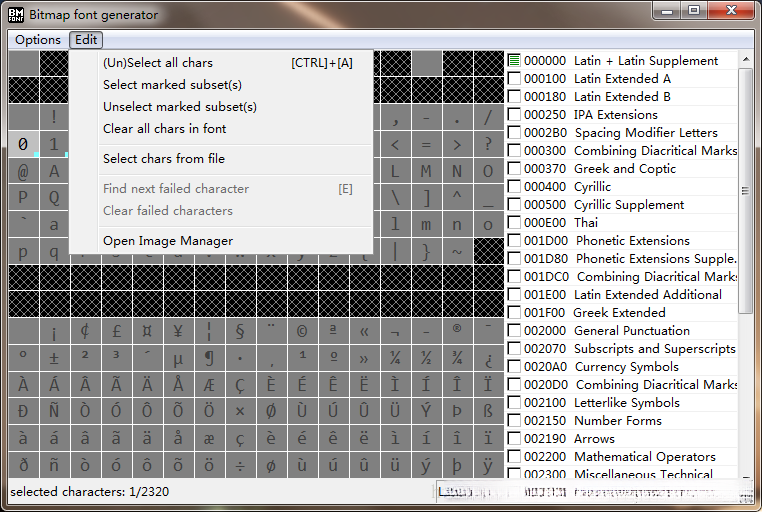The width and height of the screenshot is (762, 512).
Task: Select the pilcrow ¶ character cell
Action: (209, 358)
